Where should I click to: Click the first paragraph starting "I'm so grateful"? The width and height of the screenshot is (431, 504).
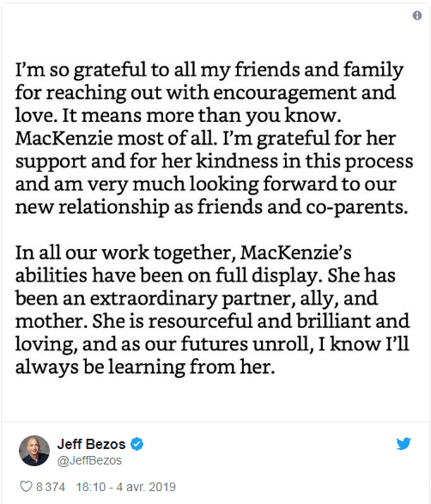214,138
